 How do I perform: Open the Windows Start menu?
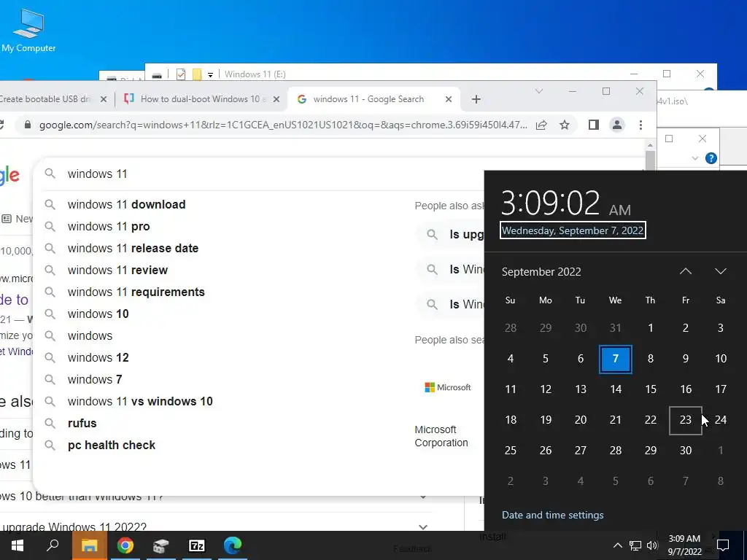tap(18, 545)
